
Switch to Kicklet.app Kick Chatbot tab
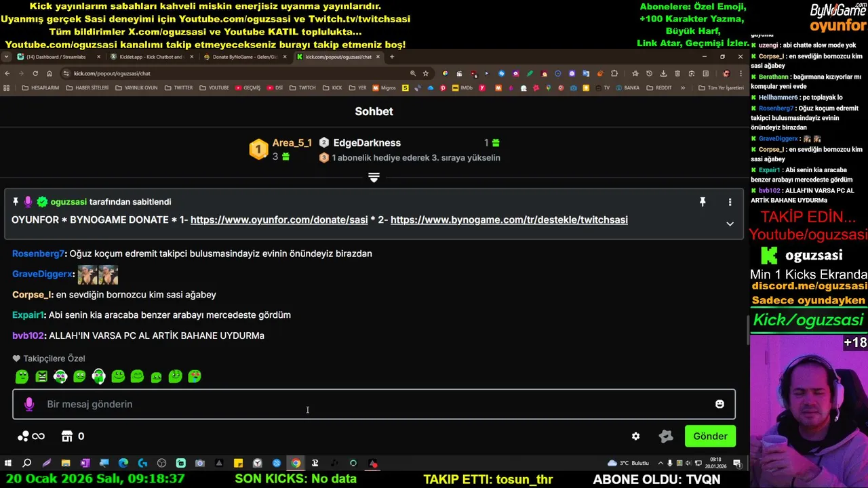tap(151, 57)
